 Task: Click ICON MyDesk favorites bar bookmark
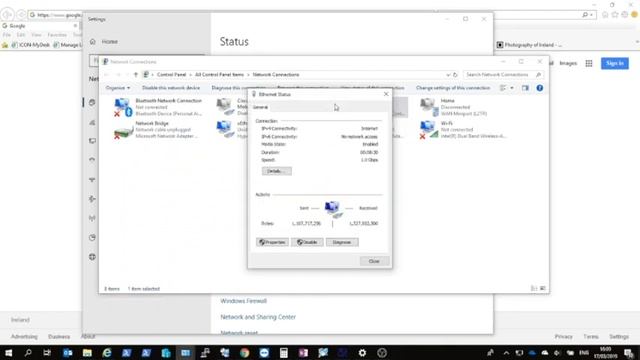click(x=31, y=45)
